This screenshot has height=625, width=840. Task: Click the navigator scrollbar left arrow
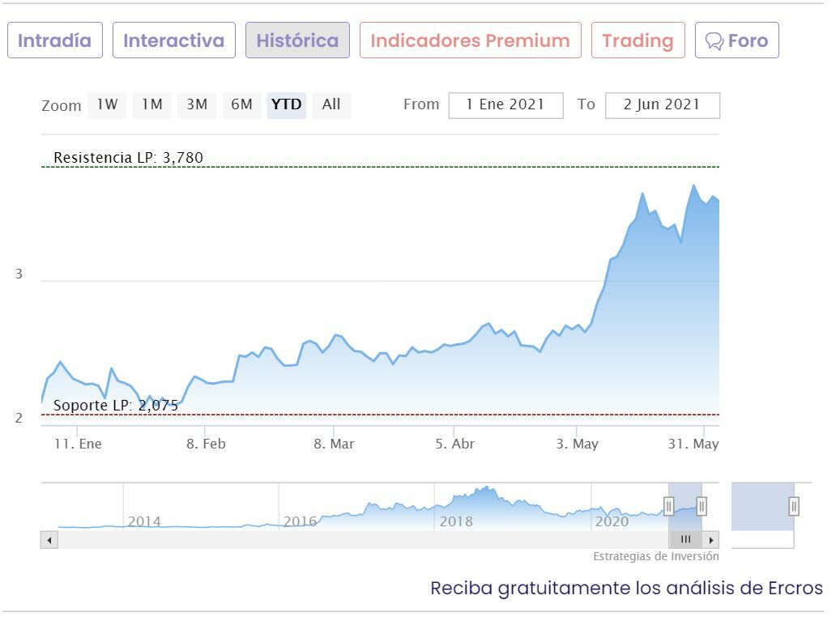pos(49,539)
